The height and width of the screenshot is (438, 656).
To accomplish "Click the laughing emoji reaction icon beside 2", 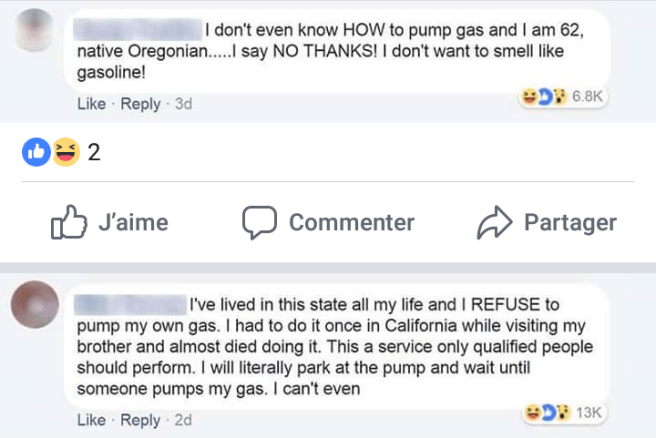I will click(x=66, y=153).
